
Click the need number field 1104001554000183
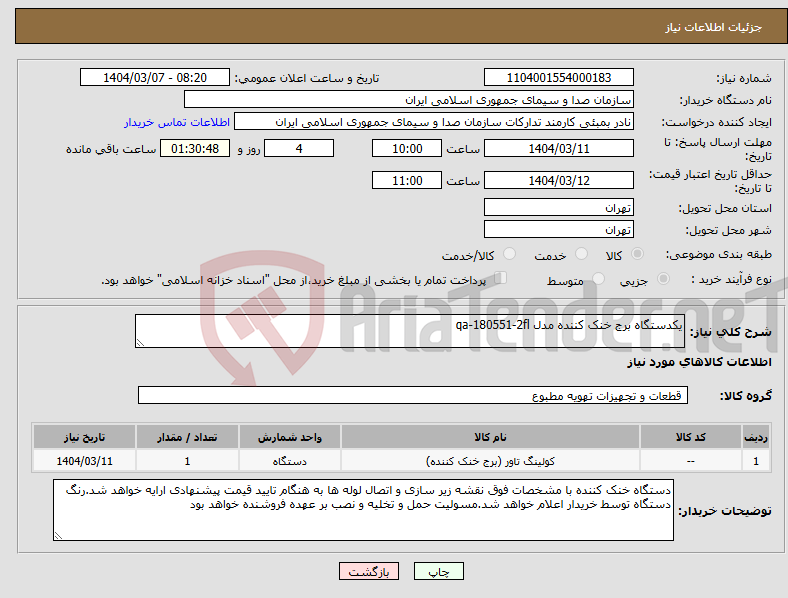click(x=559, y=77)
